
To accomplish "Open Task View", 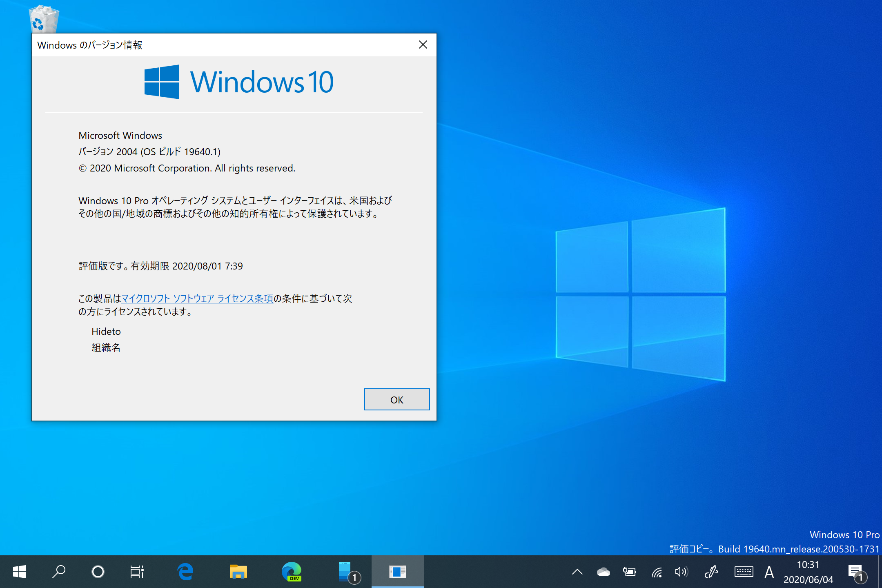I will coord(136,571).
